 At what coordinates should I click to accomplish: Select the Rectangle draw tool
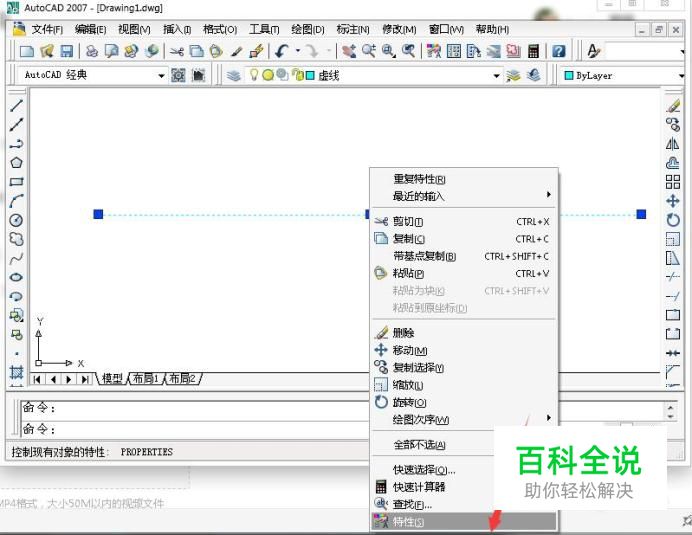pyautogui.click(x=16, y=181)
